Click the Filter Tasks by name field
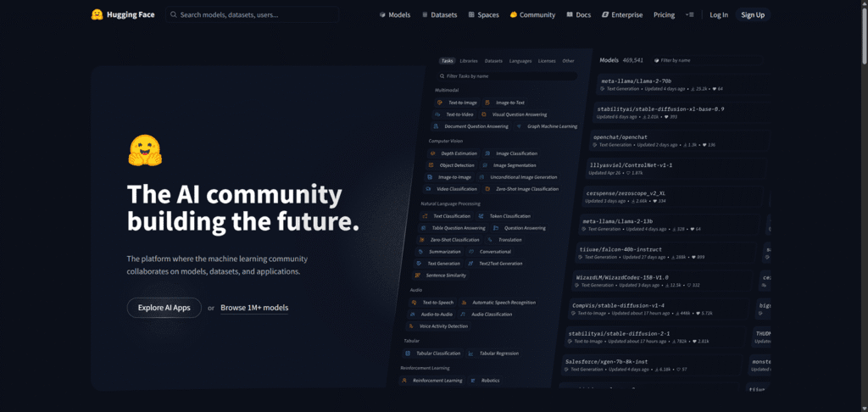The image size is (868, 412). (x=507, y=75)
